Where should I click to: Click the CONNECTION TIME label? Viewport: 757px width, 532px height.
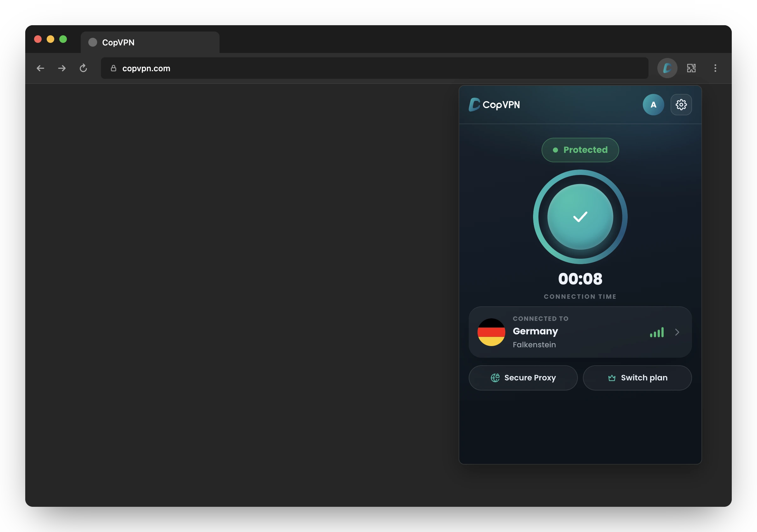pyautogui.click(x=580, y=297)
